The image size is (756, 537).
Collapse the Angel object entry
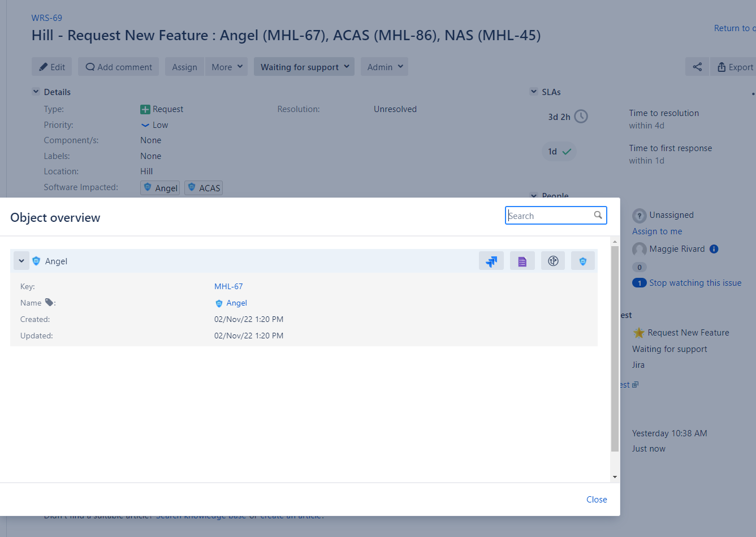click(21, 260)
